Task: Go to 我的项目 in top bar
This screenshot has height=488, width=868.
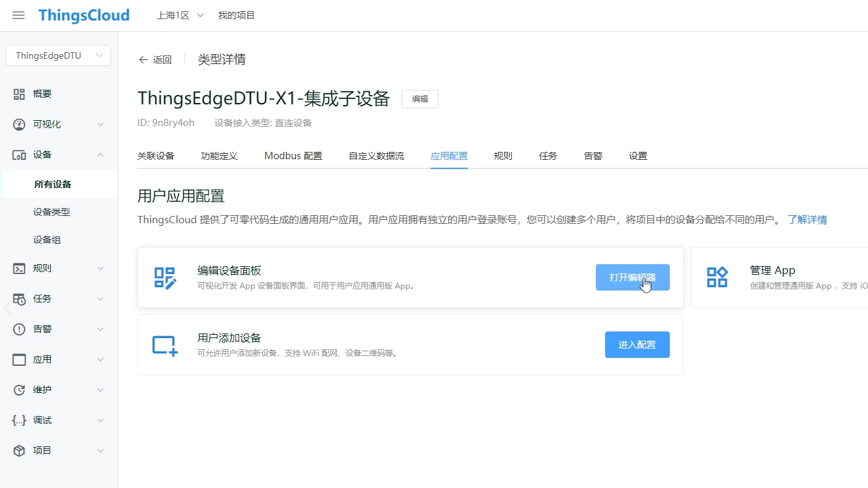Action: tap(236, 15)
